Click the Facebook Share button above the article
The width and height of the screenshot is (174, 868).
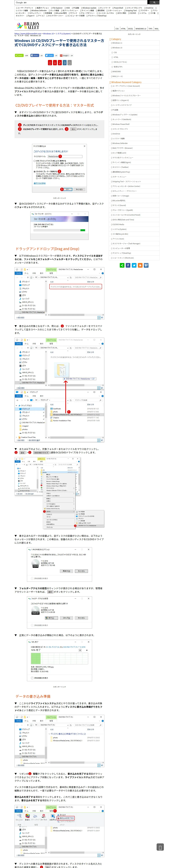pos(35,55)
